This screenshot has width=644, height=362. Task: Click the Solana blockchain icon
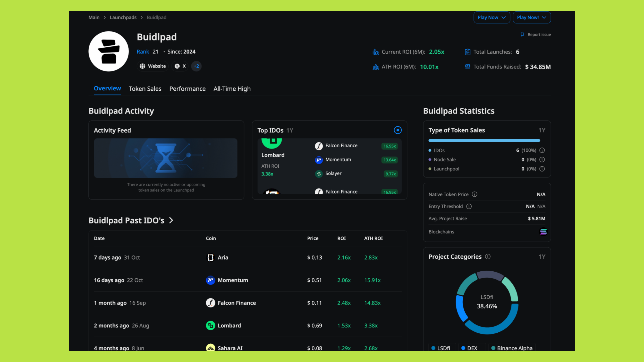(543, 232)
